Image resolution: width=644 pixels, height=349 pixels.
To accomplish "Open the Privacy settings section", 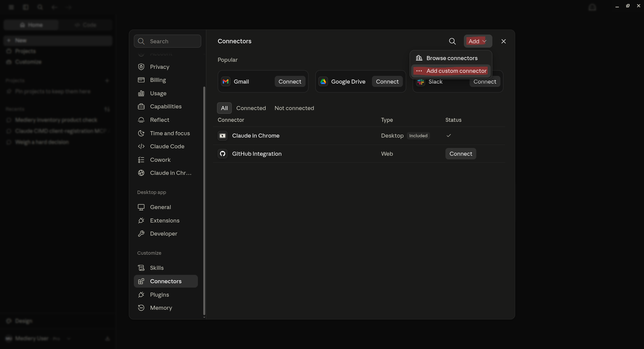I will (x=166, y=67).
